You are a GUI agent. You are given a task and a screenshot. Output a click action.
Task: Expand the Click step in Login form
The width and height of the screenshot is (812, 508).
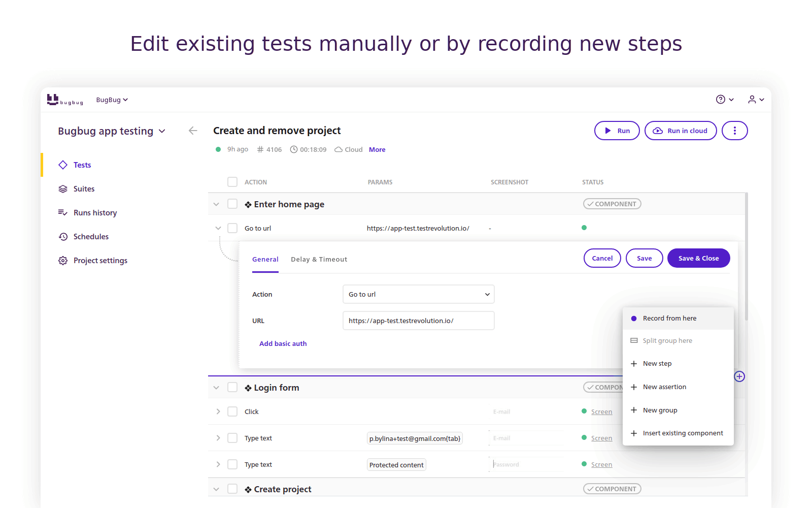(218, 411)
